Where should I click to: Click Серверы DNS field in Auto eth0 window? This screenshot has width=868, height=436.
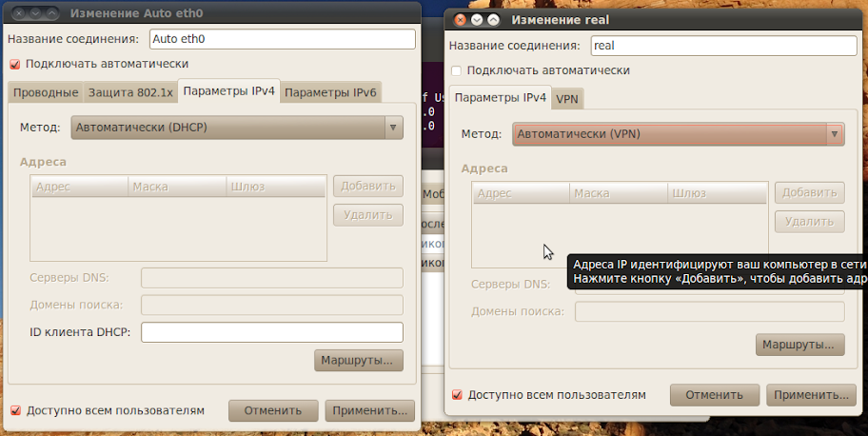272,278
